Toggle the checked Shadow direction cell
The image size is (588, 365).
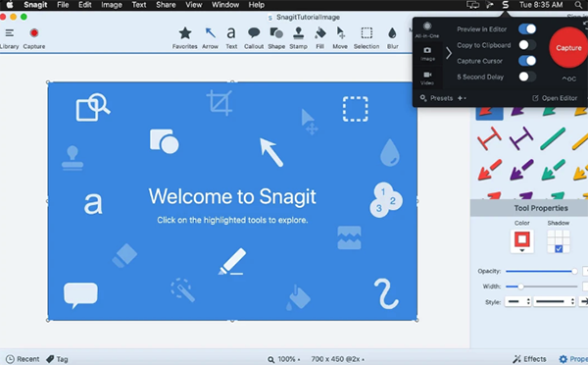559,249
